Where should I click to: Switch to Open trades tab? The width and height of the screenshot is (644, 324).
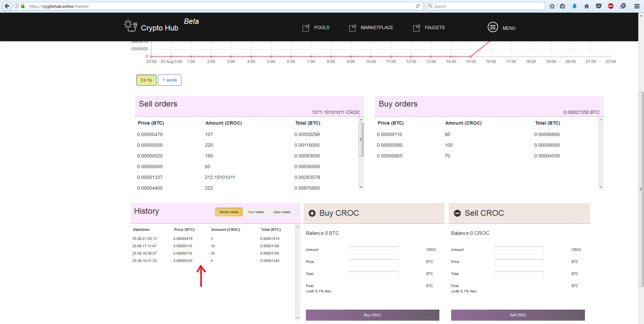pyautogui.click(x=282, y=212)
